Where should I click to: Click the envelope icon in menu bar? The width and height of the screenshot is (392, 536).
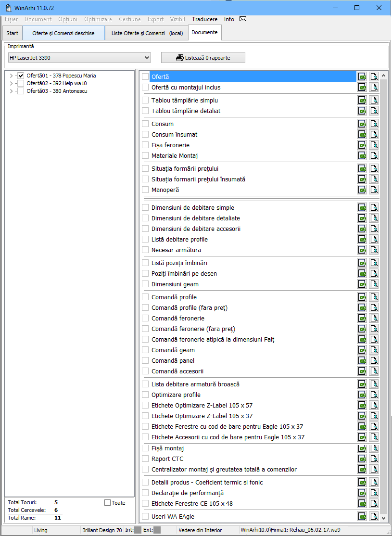pyautogui.click(x=243, y=19)
